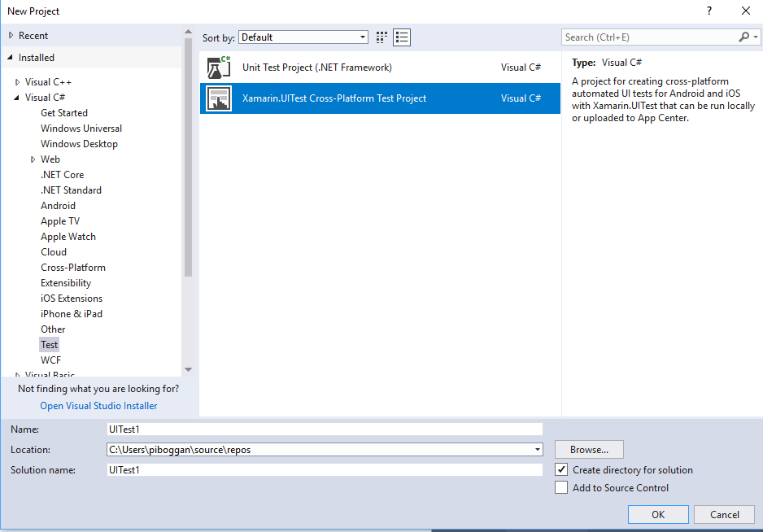
Task: Toggle Create directory for solution checkbox
Action: 561,469
